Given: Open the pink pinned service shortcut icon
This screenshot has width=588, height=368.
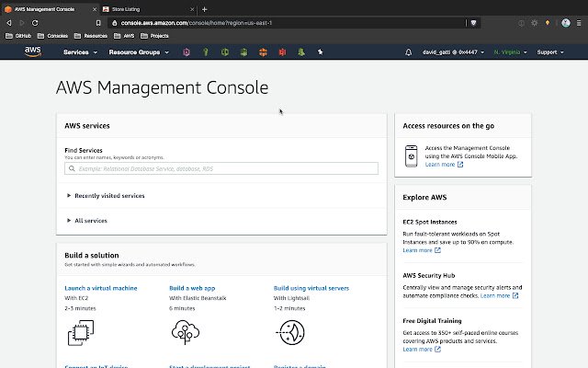Looking at the screenshot, I should (186, 52).
